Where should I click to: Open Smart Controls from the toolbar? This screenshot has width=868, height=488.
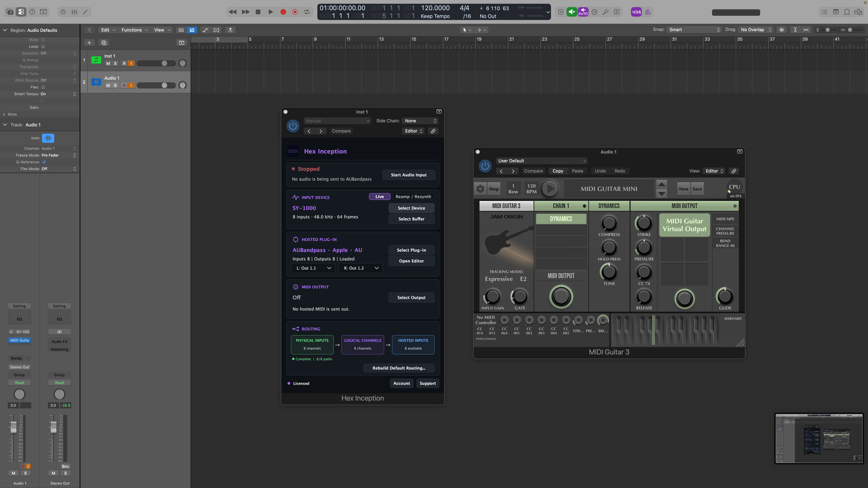point(63,12)
